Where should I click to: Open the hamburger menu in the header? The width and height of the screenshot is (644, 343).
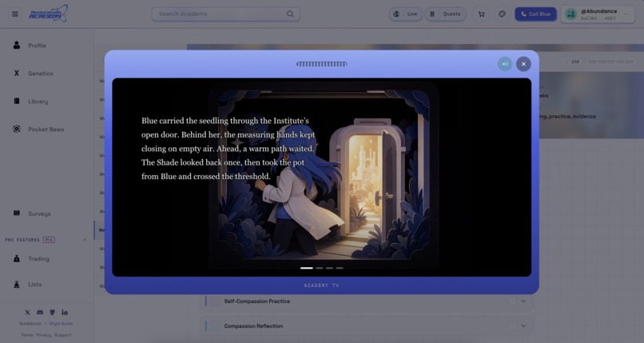tap(15, 14)
